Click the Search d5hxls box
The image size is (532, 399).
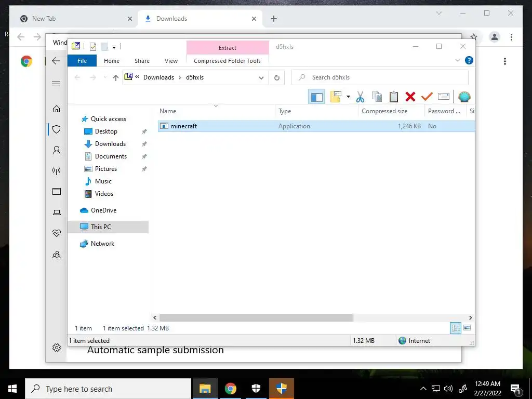point(380,77)
